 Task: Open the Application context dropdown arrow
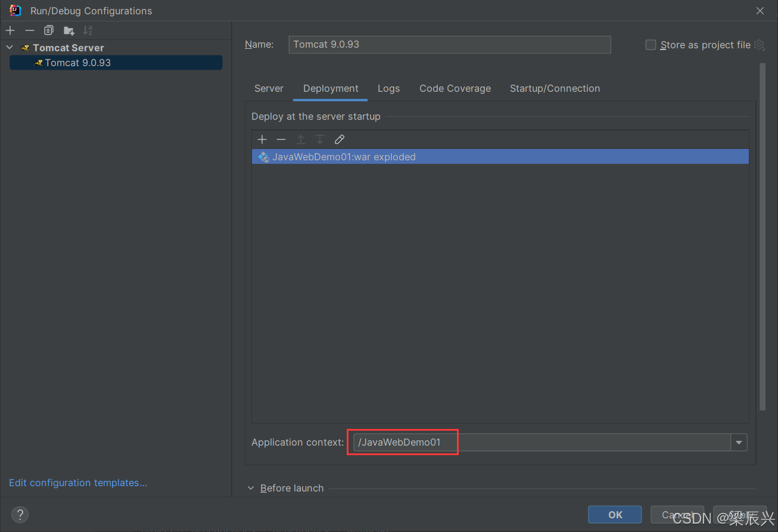point(739,442)
